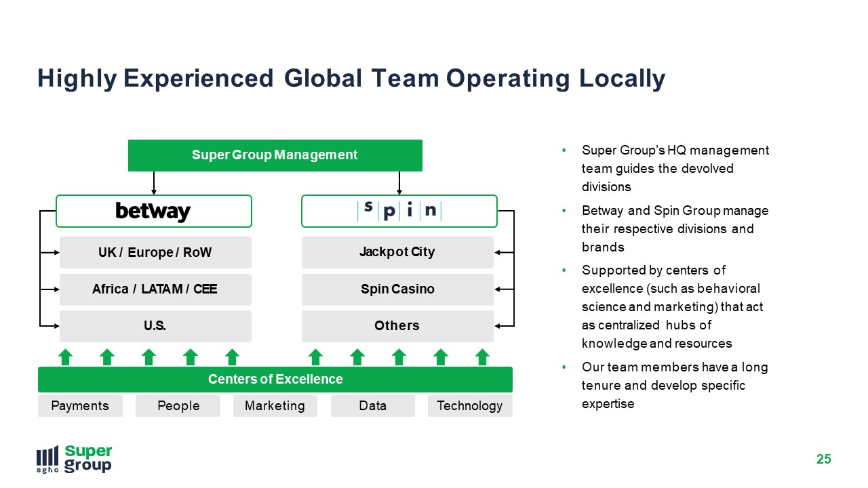Select the spin logo box

point(399,211)
